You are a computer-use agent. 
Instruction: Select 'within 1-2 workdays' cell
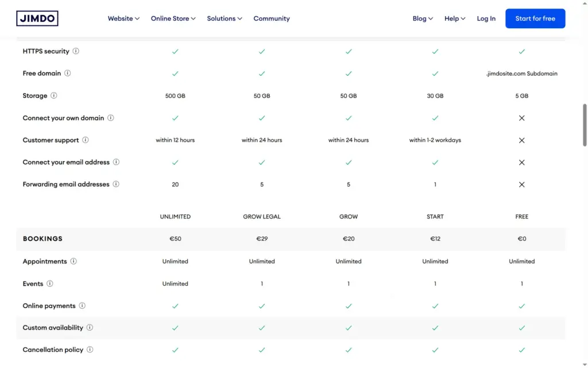[435, 140]
